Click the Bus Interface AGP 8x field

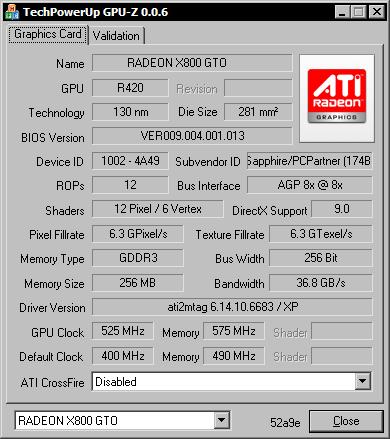pos(309,185)
